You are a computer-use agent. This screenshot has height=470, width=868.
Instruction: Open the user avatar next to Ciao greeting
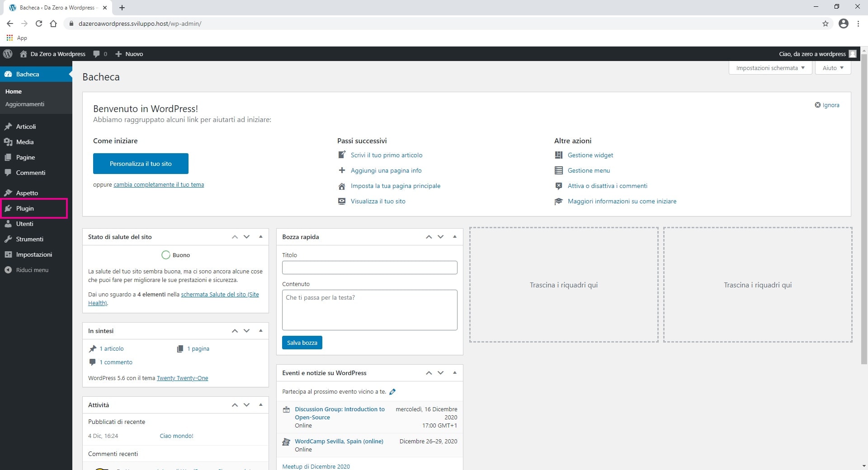point(853,54)
